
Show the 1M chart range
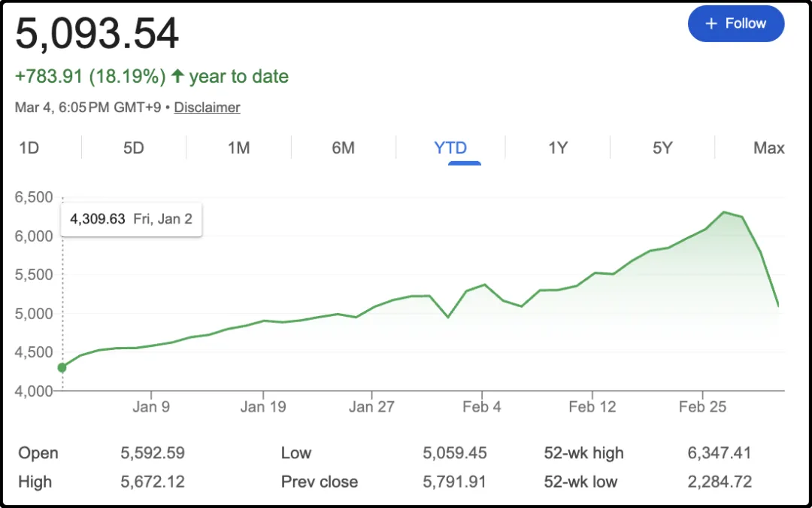[x=238, y=148]
